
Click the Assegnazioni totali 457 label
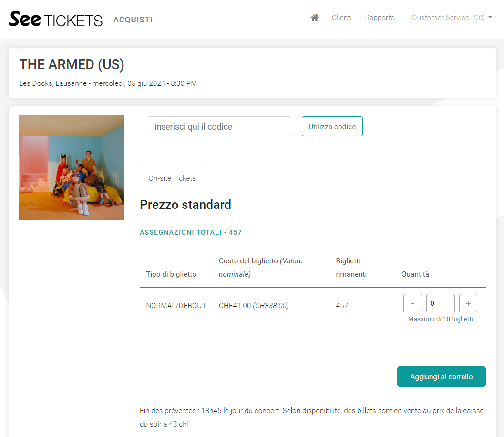[191, 233]
